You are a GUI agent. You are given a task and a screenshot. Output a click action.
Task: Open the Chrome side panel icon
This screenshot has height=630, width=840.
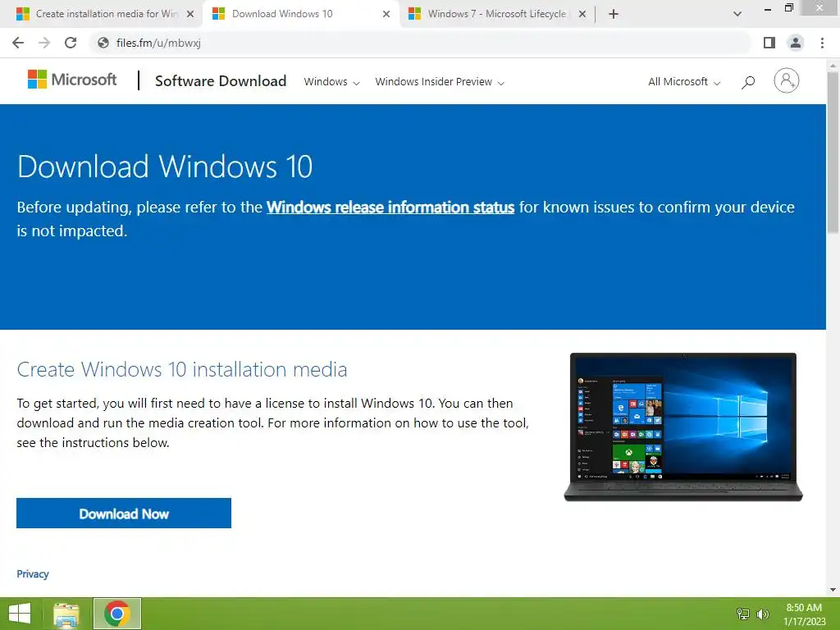(x=769, y=43)
